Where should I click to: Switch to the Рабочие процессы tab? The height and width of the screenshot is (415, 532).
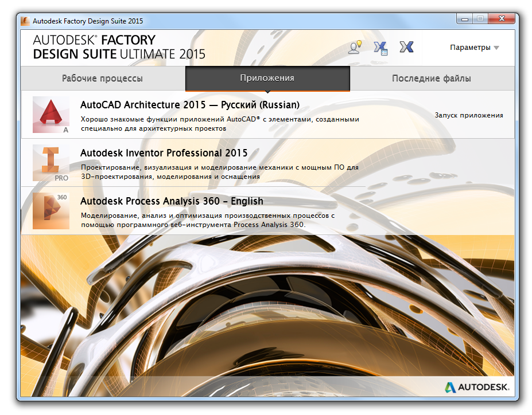103,79
